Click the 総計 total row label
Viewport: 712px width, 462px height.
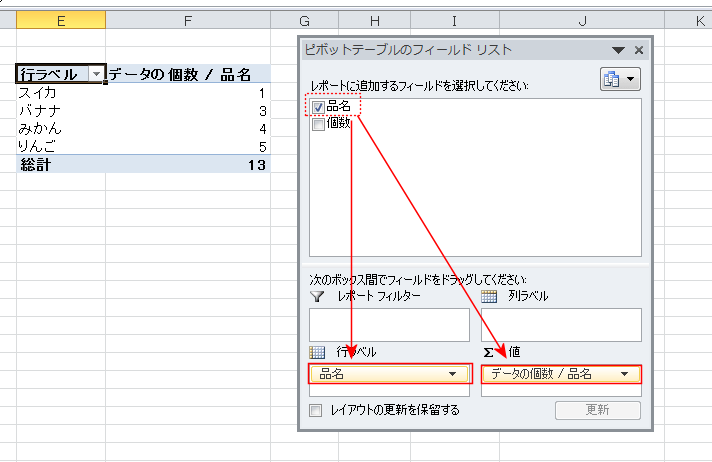61,164
